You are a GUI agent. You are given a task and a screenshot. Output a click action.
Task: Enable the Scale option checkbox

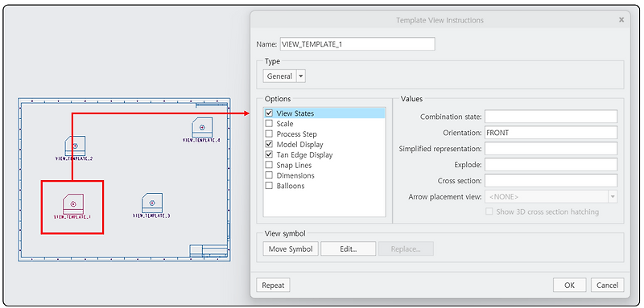coord(269,124)
